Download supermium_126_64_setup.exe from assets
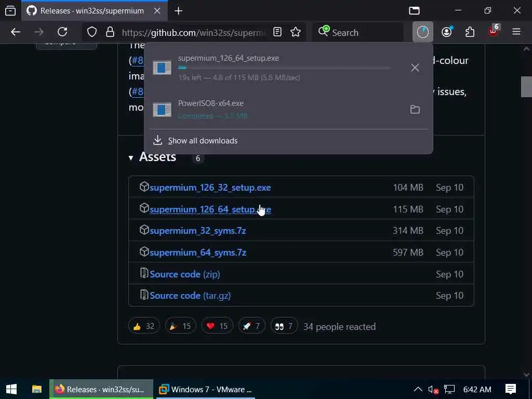The height and width of the screenshot is (399, 532). tap(210, 209)
